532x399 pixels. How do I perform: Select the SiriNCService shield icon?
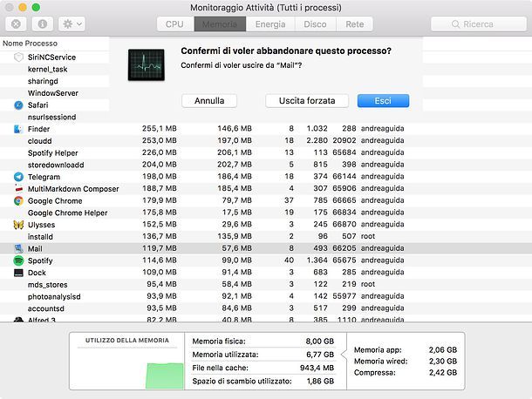(x=18, y=57)
